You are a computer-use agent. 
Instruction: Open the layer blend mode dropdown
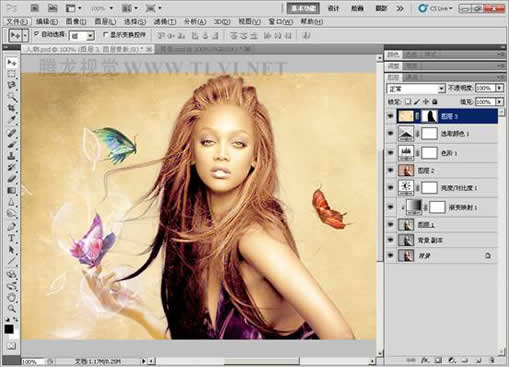416,89
